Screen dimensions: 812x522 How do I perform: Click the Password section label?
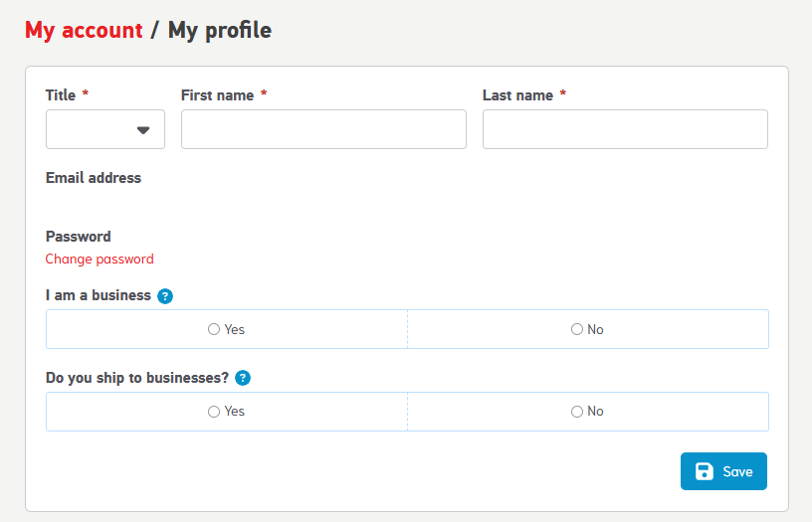click(79, 237)
